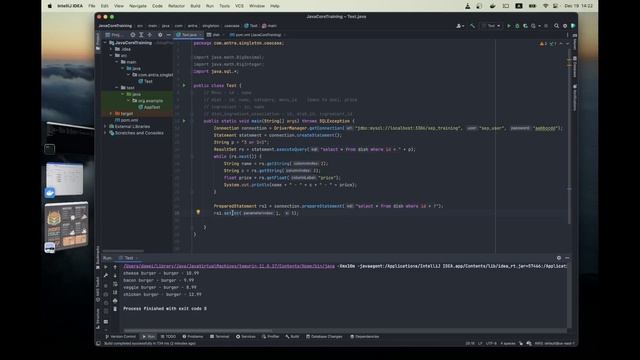Image resolution: width=640 pixels, height=360 pixels.
Task: Open Project panel options gear
Action: click(160, 35)
